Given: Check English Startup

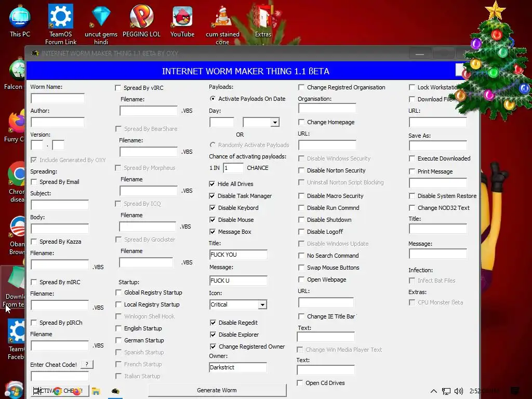Looking at the screenshot, I should (118, 328).
